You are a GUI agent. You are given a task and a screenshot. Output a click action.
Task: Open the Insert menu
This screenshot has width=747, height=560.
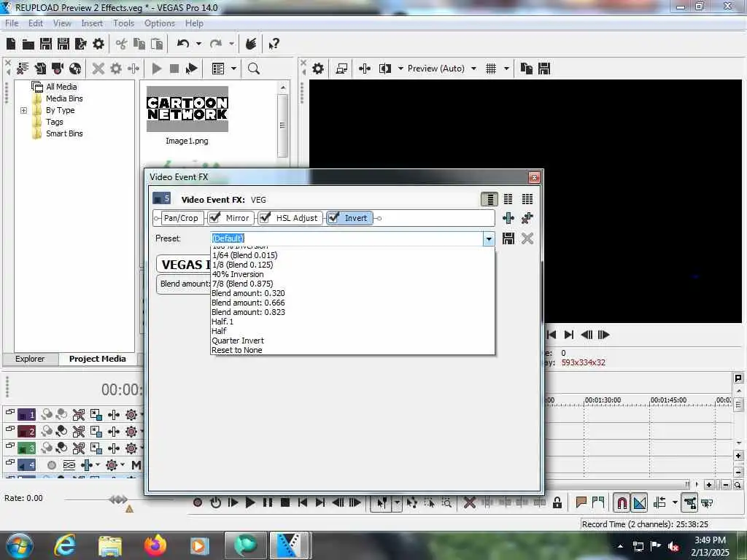(x=92, y=23)
